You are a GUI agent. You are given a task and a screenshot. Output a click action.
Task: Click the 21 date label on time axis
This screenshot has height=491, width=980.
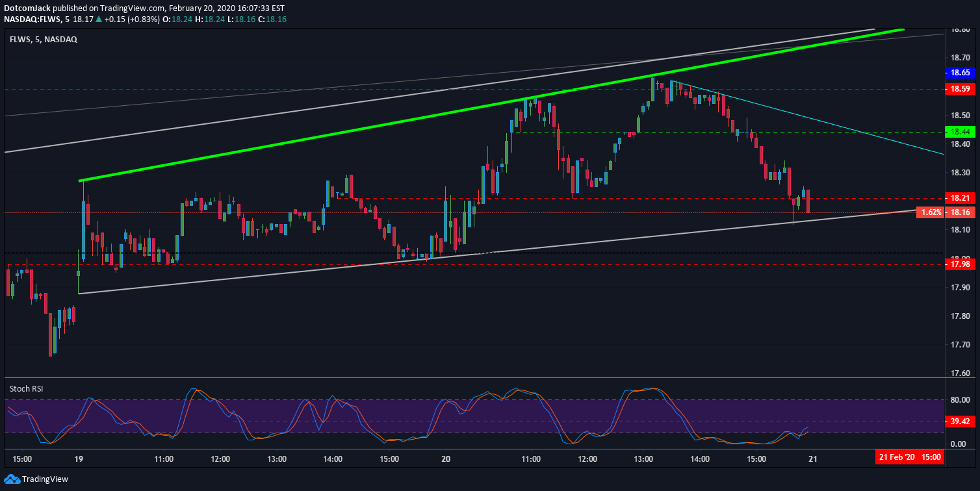812,458
